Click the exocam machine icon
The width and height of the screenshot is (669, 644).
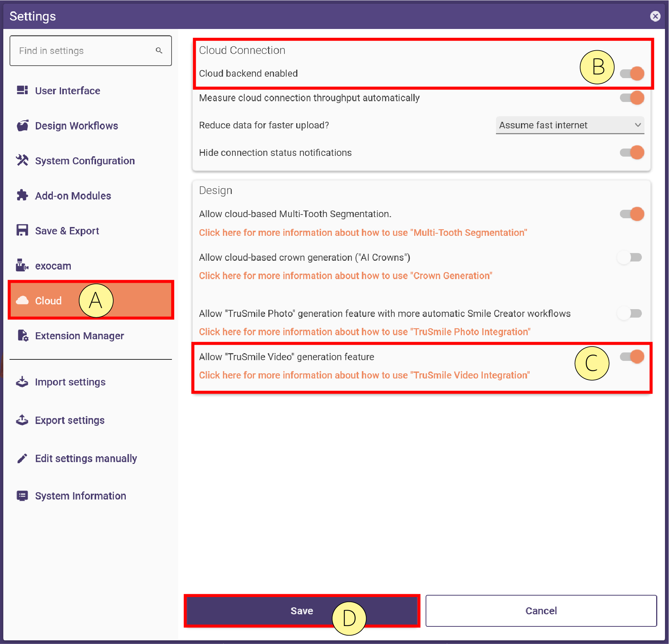coord(22,265)
